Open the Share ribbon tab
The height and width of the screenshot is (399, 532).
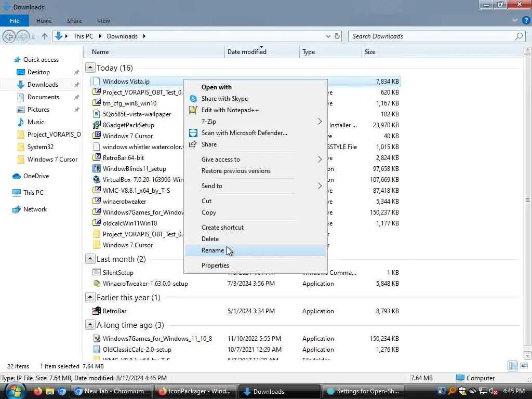74,21
